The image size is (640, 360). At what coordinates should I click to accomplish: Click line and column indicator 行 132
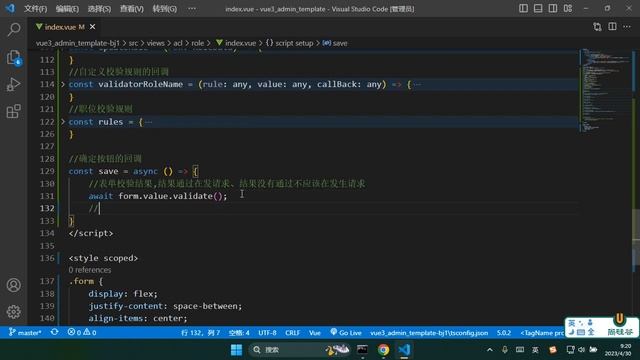pos(200,333)
